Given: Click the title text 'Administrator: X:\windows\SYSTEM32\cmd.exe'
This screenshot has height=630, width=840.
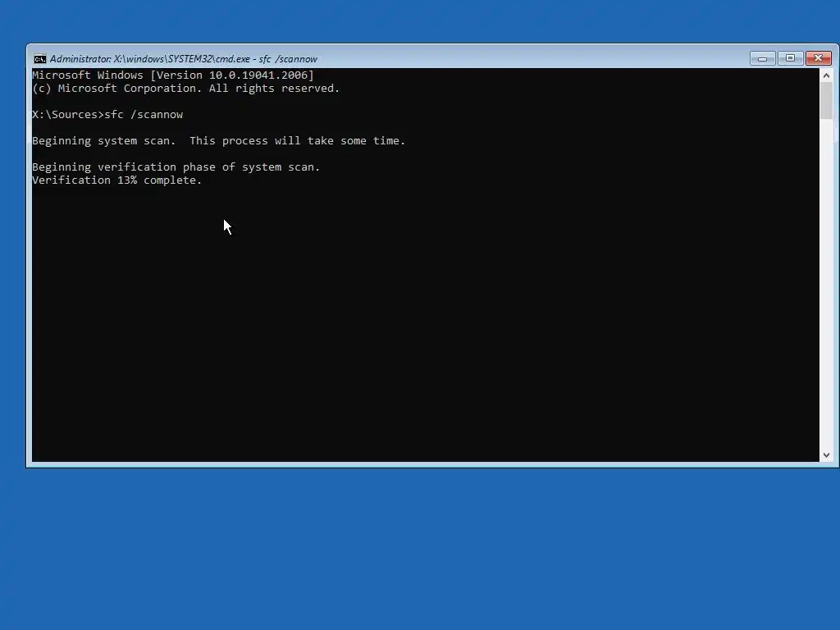Looking at the screenshot, I should tap(150, 59).
